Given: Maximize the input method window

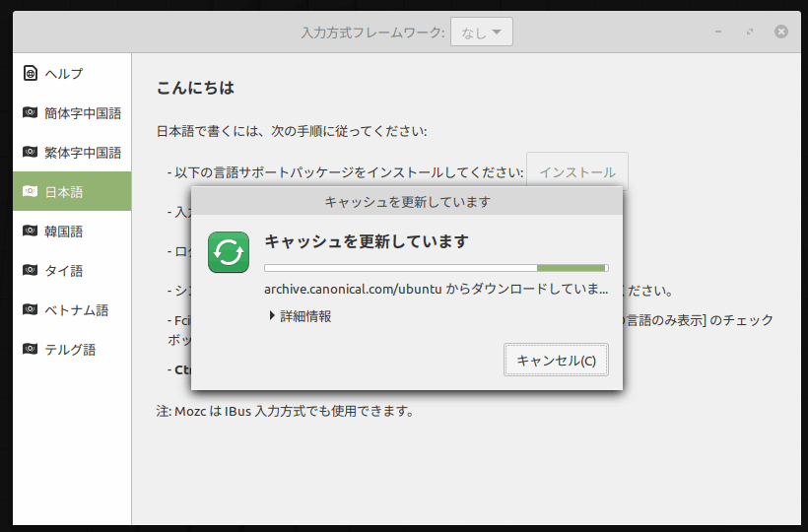Looking at the screenshot, I should [x=750, y=32].
